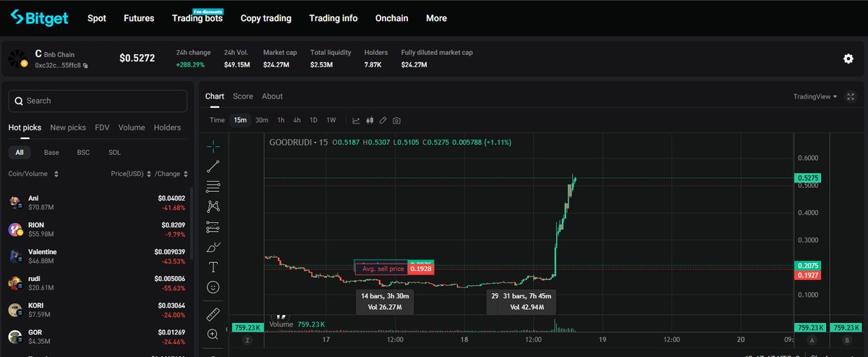The height and width of the screenshot is (357, 868).
Task: Select the ruler measure tool
Action: click(x=213, y=314)
